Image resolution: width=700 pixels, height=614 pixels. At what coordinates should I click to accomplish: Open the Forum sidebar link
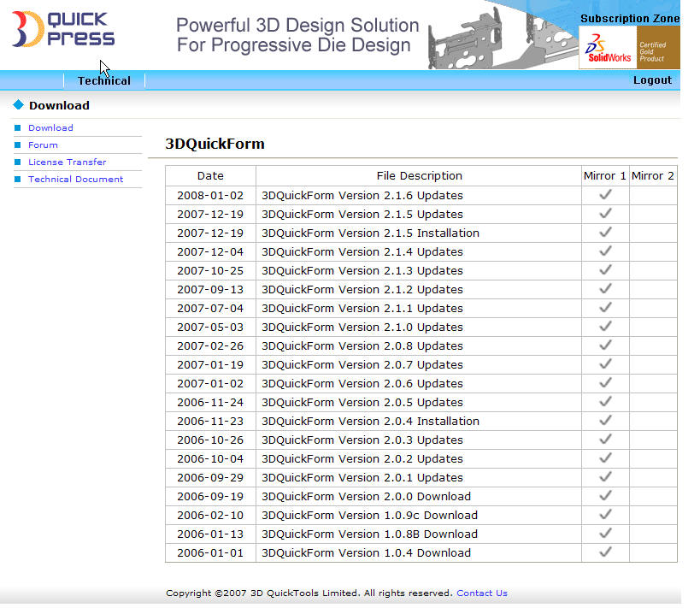[x=43, y=145]
